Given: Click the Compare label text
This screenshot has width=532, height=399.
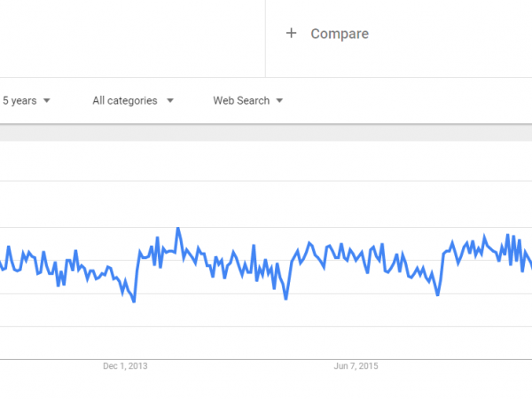Looking at the screenshot, I should click(340, 34).
